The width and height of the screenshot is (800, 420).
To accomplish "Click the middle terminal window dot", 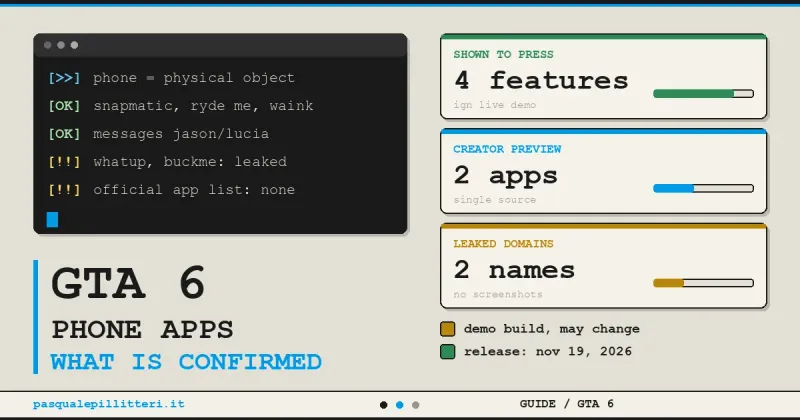I will (x=61, y=45).
